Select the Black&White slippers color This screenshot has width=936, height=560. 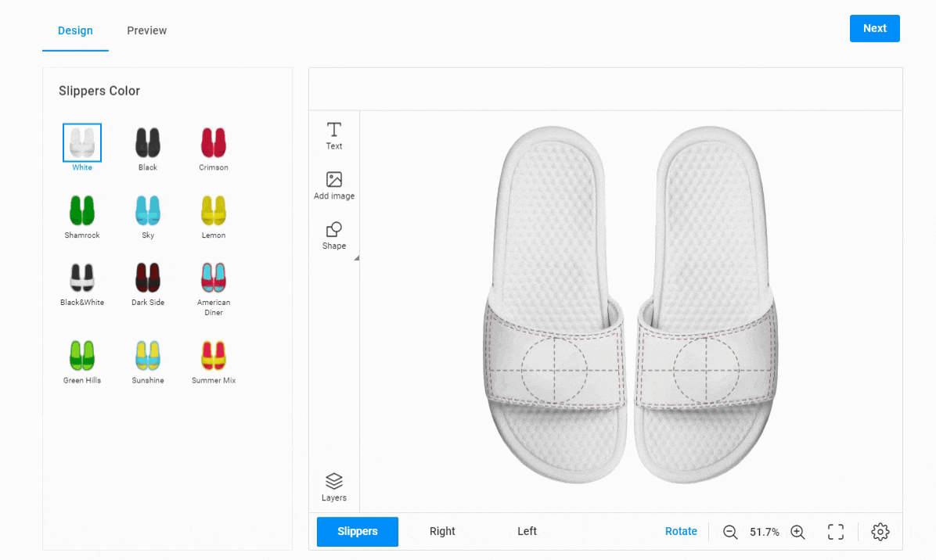[81, 284]
